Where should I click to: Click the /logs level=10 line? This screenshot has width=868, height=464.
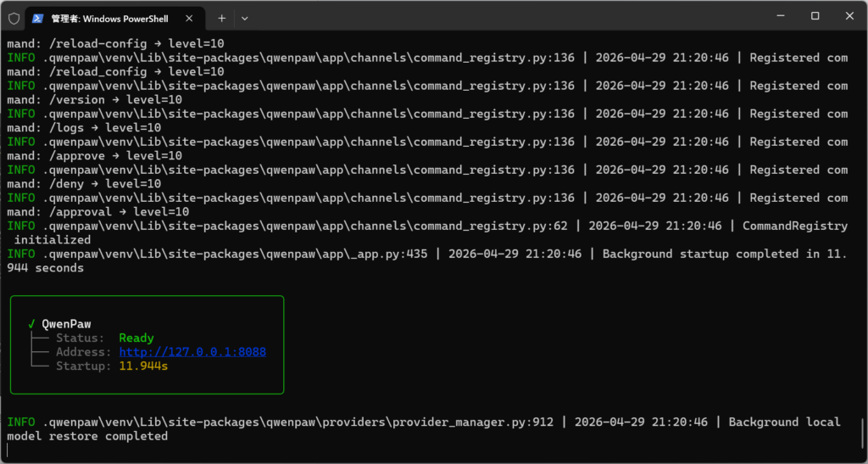click(84, 128)
